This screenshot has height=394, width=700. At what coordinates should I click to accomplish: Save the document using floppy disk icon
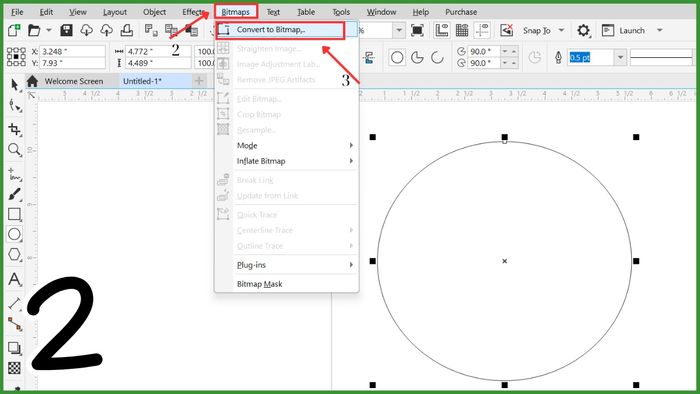tap(67, 30)
